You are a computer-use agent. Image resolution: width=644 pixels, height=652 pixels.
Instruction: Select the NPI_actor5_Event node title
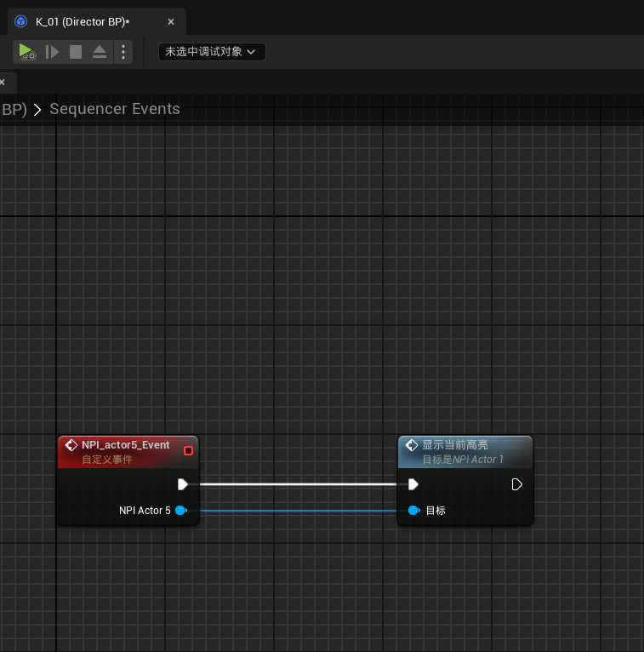point(125,445)
